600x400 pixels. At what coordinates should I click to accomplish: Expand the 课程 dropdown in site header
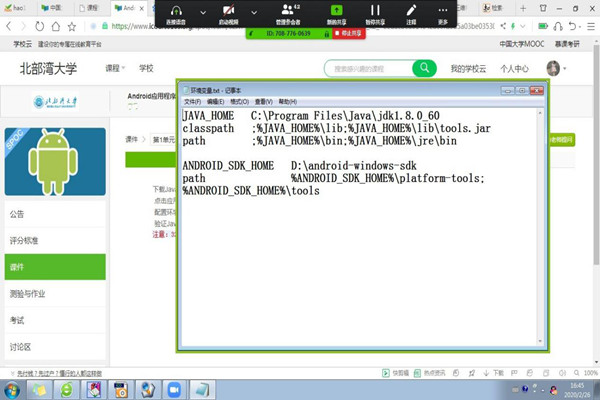tap(114, 68)
